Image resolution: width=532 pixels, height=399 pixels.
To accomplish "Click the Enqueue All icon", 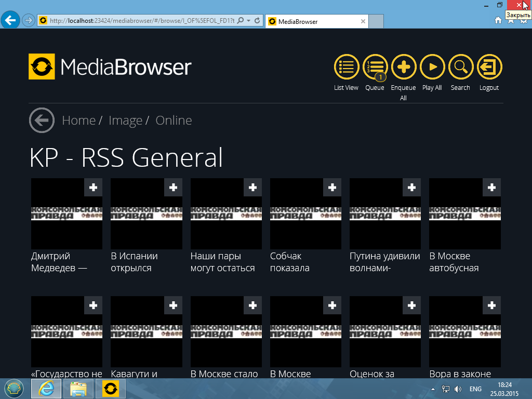I will (x=404, y=67).
